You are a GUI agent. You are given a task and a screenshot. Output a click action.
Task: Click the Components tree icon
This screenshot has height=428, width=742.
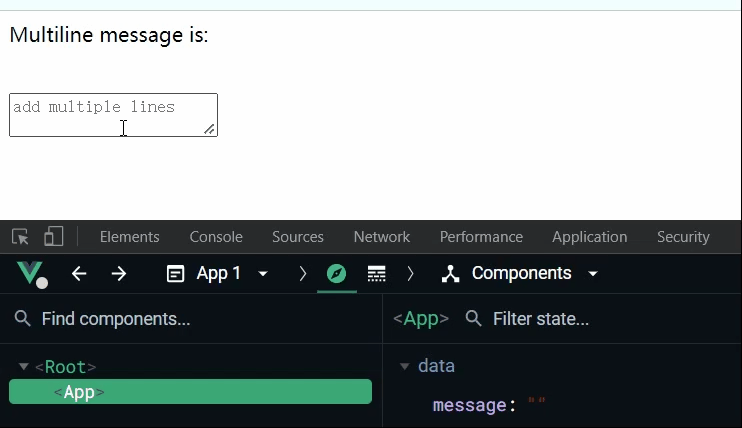pyautogui.click(x=451, y=273)
